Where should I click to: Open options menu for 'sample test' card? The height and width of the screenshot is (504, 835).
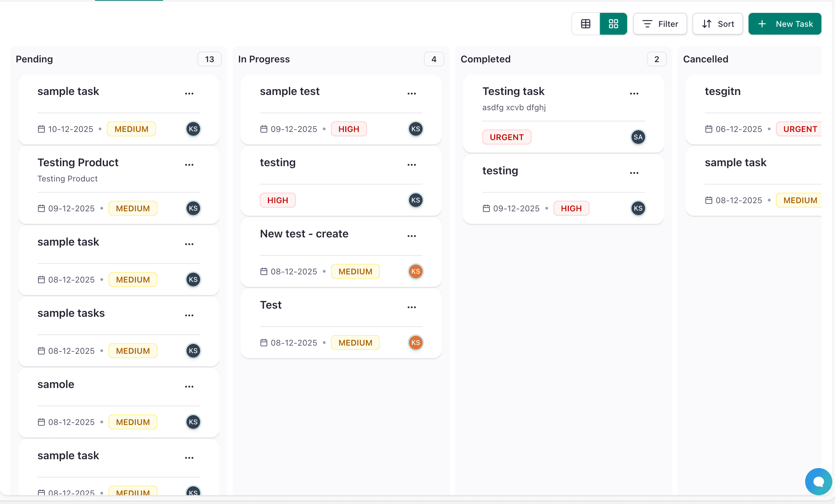tap(412, 93)
